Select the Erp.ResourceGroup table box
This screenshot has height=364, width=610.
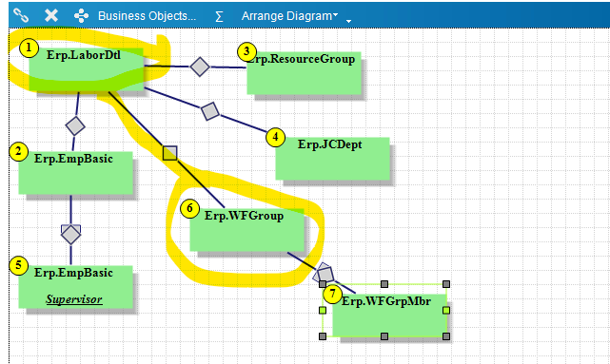(304, 73)
